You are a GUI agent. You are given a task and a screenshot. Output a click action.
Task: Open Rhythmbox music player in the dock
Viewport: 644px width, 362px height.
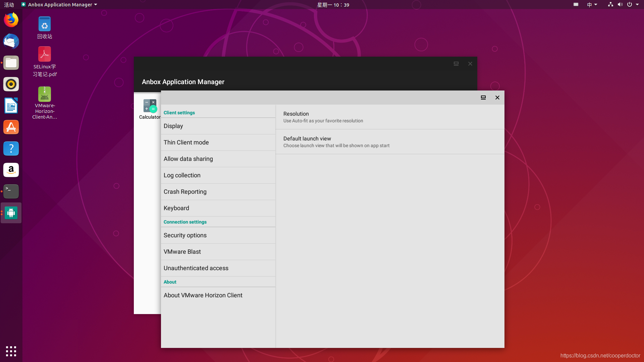[x=11, y=84]
